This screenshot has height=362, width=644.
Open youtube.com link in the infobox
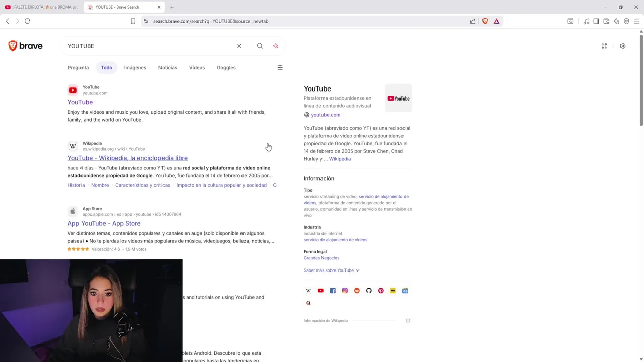pos(326,115)
